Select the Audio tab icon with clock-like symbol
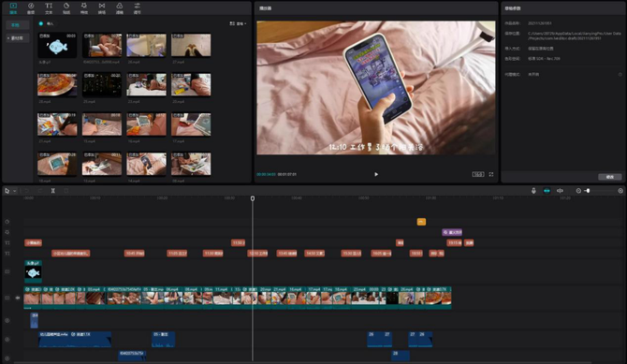 pyautogui.click(x=31, y=7)
